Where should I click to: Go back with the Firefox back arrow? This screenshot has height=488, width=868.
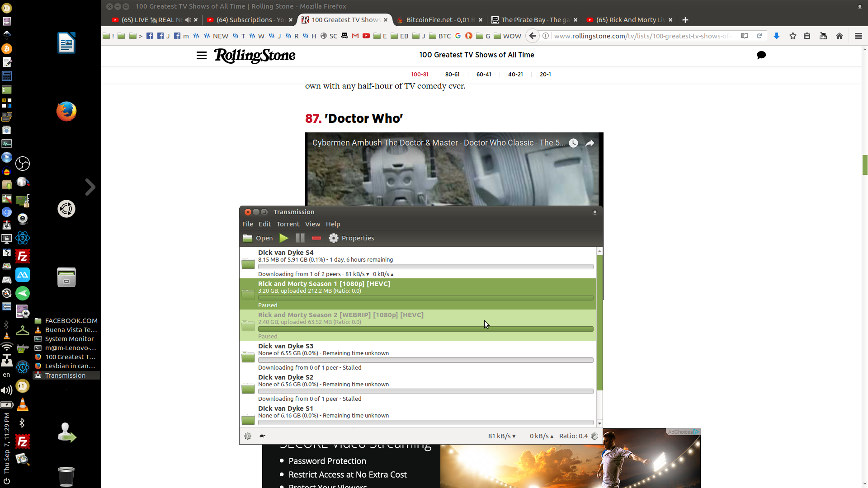(x=533, y=36)
